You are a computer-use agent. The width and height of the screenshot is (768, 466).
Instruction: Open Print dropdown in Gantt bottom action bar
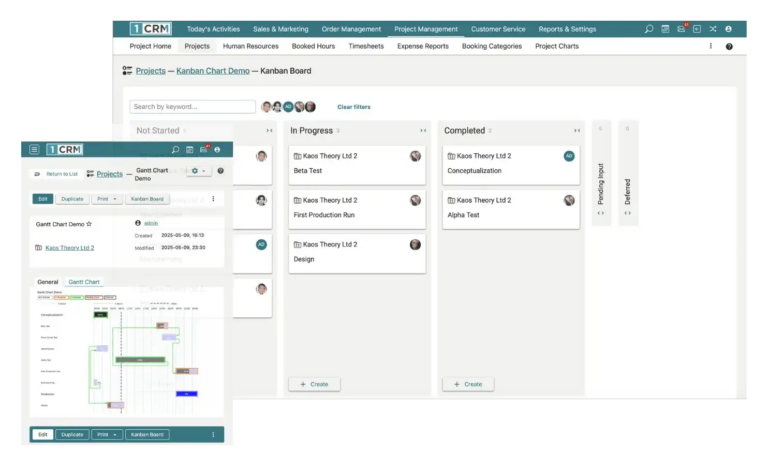point(106,435)
